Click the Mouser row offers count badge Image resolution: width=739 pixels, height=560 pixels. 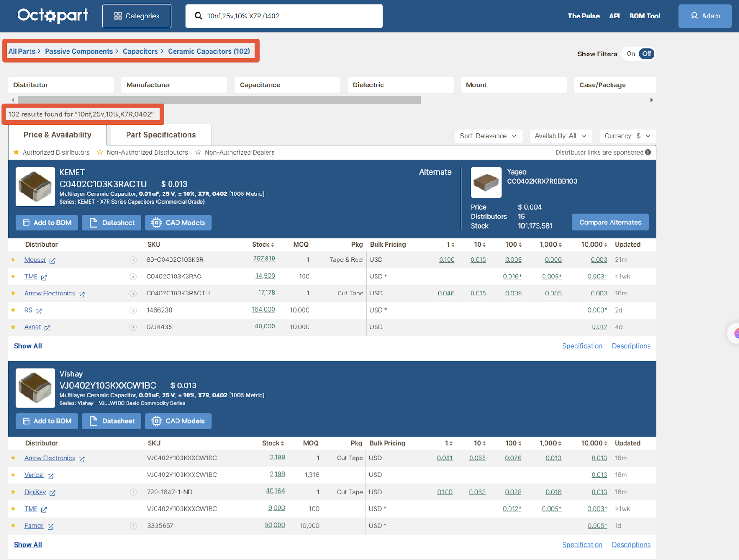133,260
